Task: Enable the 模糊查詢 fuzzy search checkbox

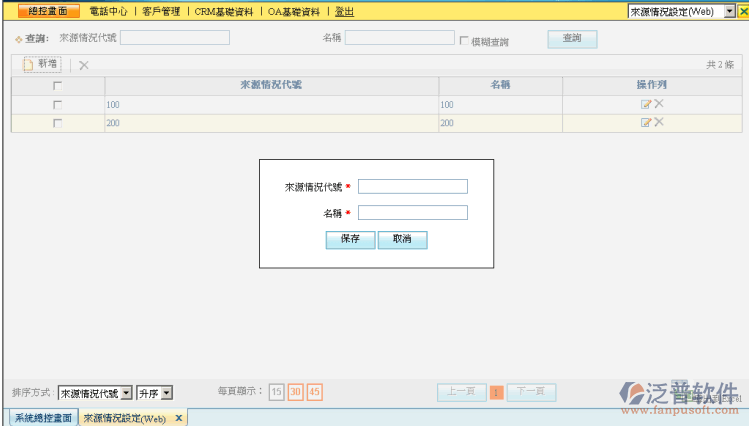Action: [464, 41]
